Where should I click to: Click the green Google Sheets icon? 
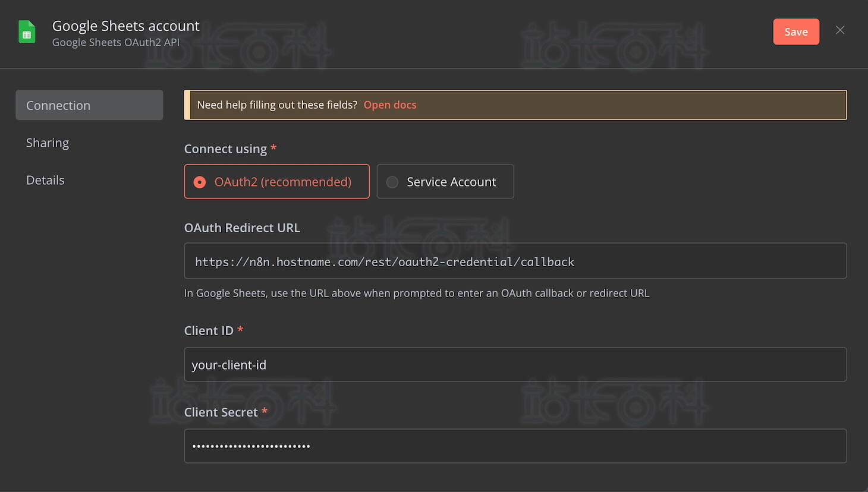27,32
